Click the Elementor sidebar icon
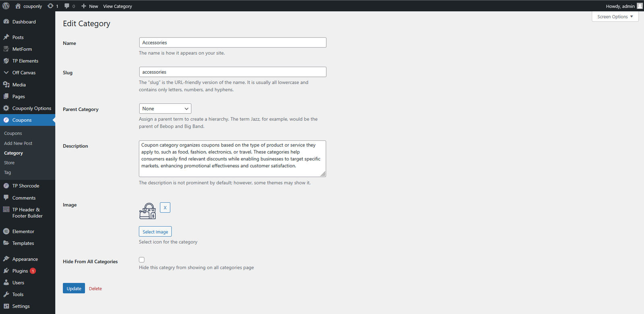 point(6,231)
